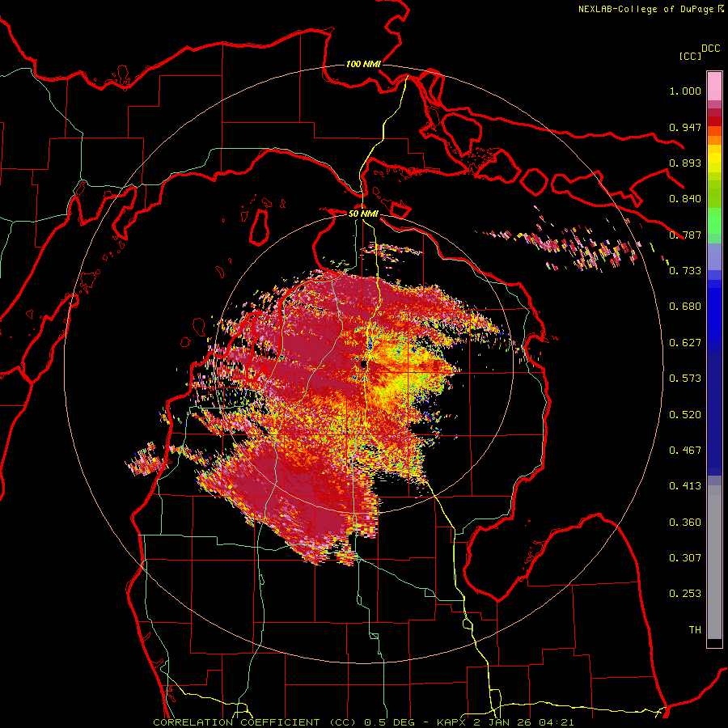Click the Correlation Coefficient KAPX caption
Image resolution: width=728 pixels, height=728 pixels.
click(x=363, y=722)
